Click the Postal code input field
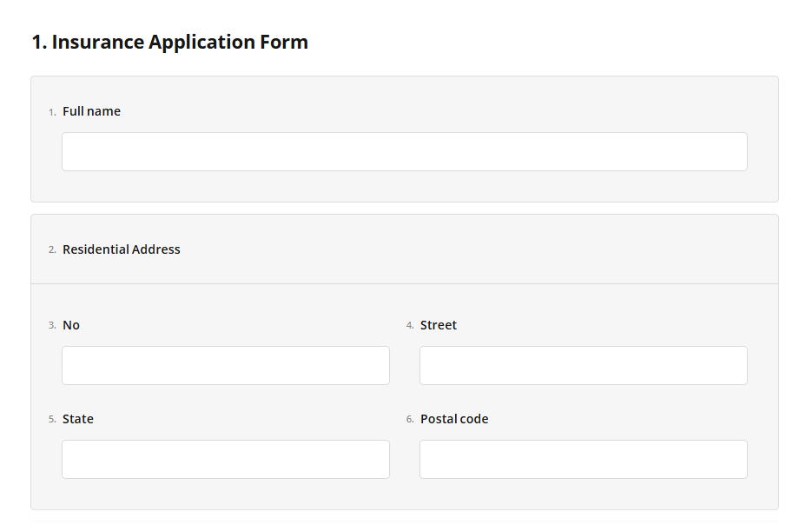812x525 pixels. point(583,459)
